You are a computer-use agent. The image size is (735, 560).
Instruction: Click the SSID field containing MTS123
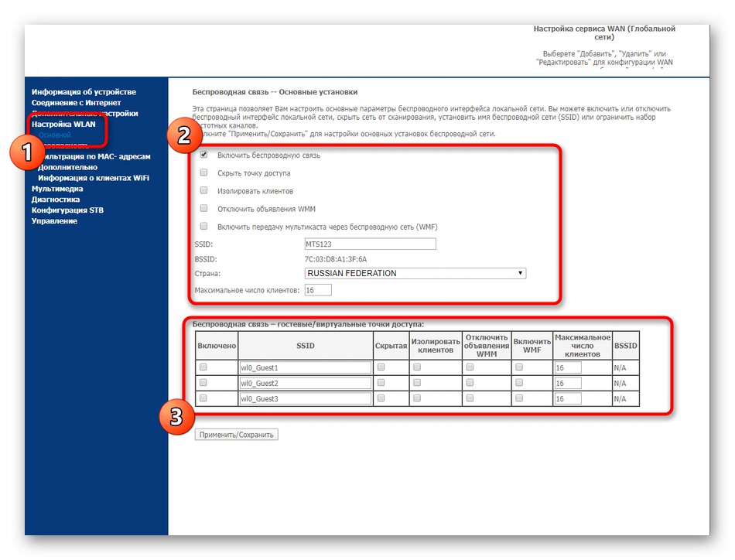tap(370, 244)
